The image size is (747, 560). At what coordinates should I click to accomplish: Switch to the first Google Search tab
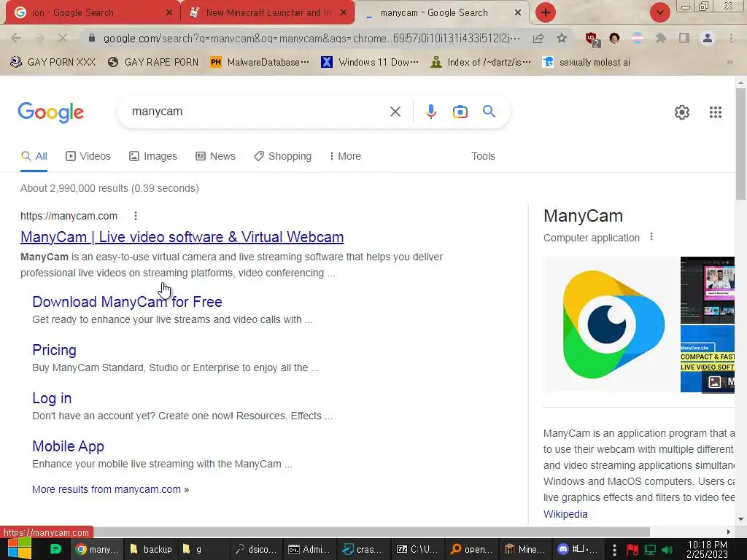tap(92, 13)
